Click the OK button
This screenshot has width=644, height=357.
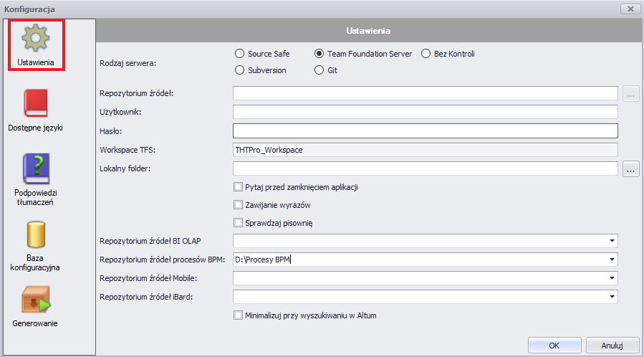(x=554, y=346)
